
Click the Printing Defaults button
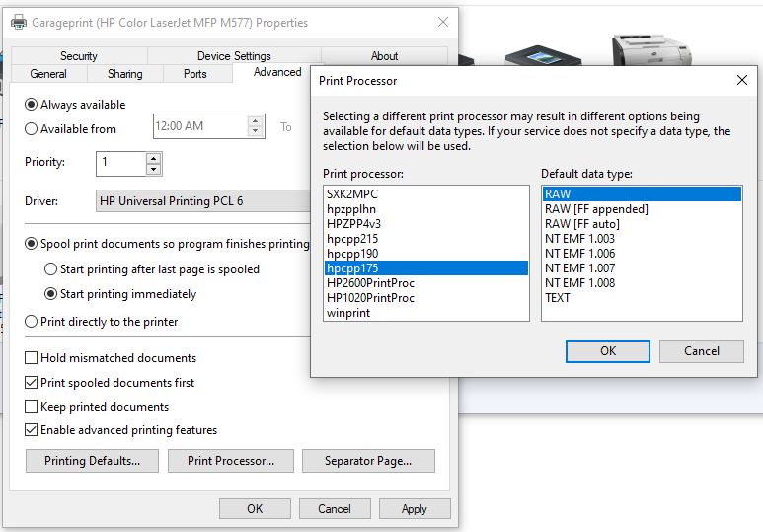(92, 461)
